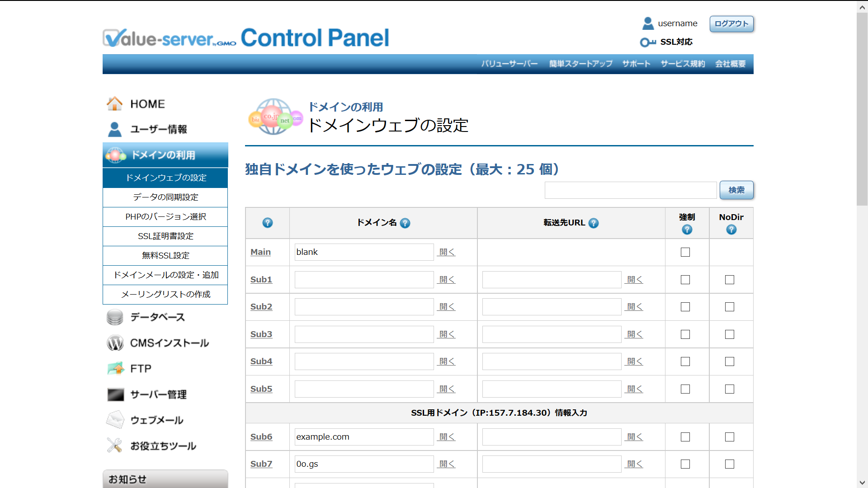Open the FTP upload icon
Screen dimensions: 868x488
point(116,369)
